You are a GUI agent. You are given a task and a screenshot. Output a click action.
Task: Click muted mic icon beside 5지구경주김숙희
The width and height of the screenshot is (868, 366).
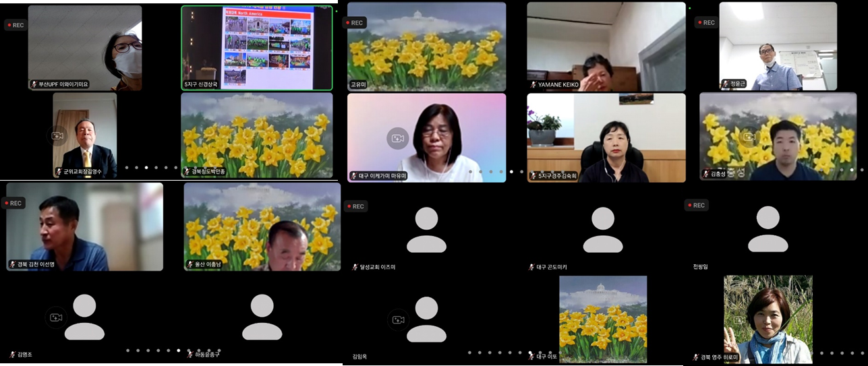coord(533,176)
